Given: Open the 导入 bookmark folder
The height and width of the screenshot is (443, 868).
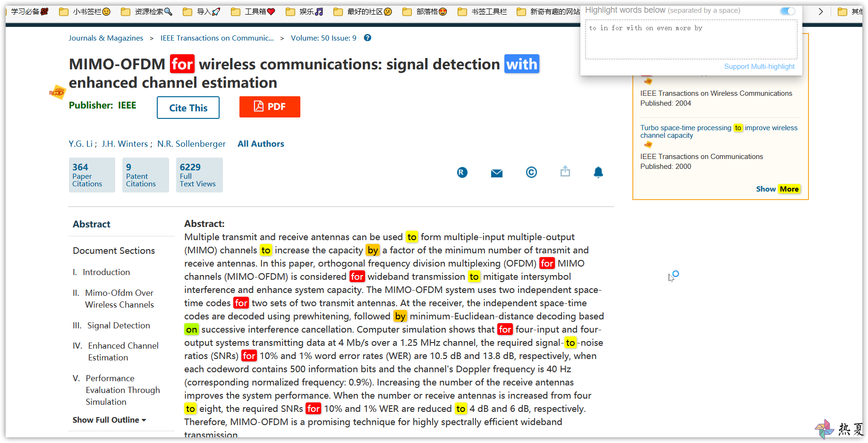Looking at the screenshot, I should click(202, 11).
